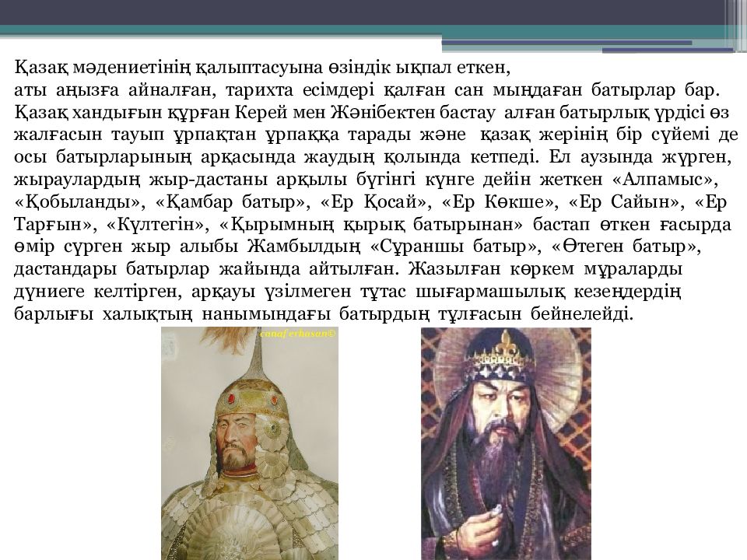This screenshot has width=747, height=560.
Task: Click the phrase «Ер Қосай»
Action: point(375,202)
